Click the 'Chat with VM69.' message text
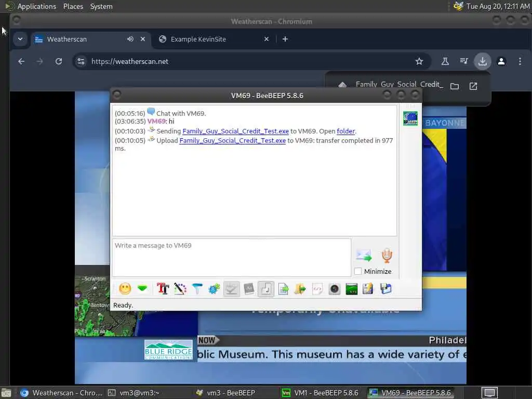This screenshot has height=399, width=532. [x=181, y=113]
